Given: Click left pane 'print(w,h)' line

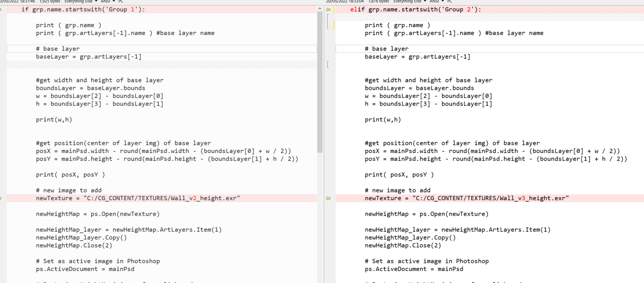Looking at the screenshot, I should click(x=54, y=120).
